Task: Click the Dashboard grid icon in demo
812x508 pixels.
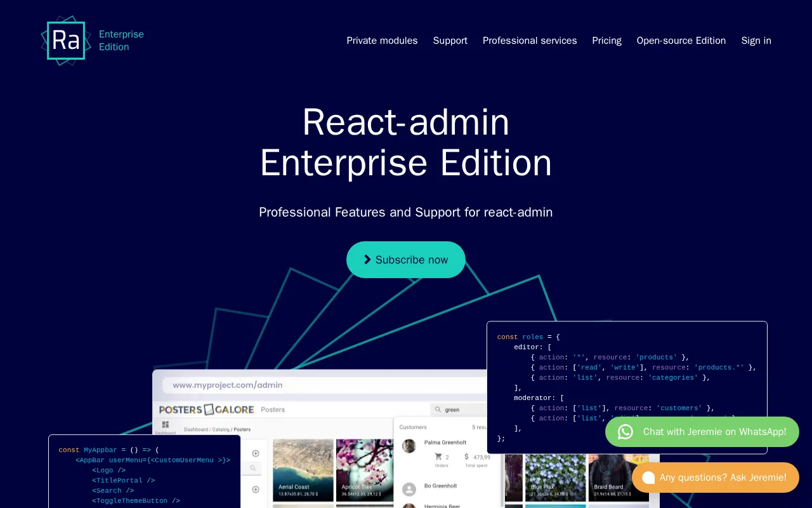Action: point(166,424)
